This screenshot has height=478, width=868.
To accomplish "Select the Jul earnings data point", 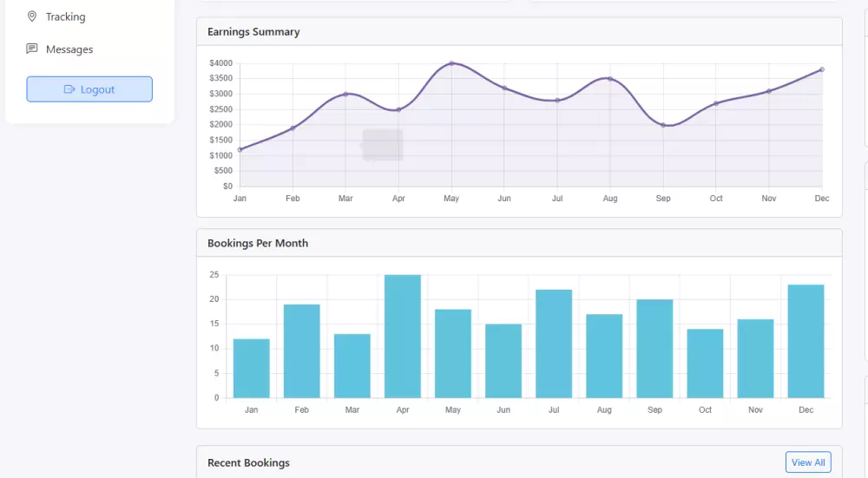I will [x=557, y=100].
